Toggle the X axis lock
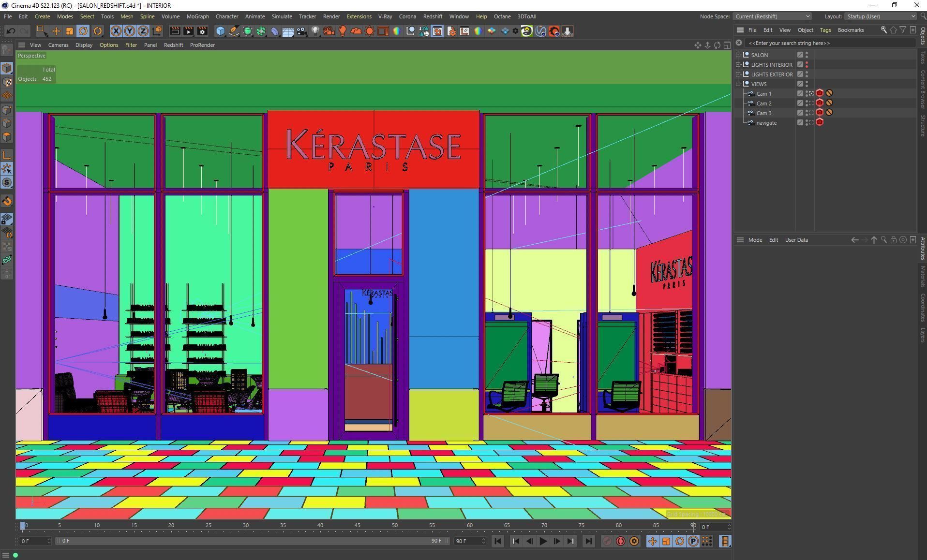This screenshot has width=927, height=560. point(116,31)
